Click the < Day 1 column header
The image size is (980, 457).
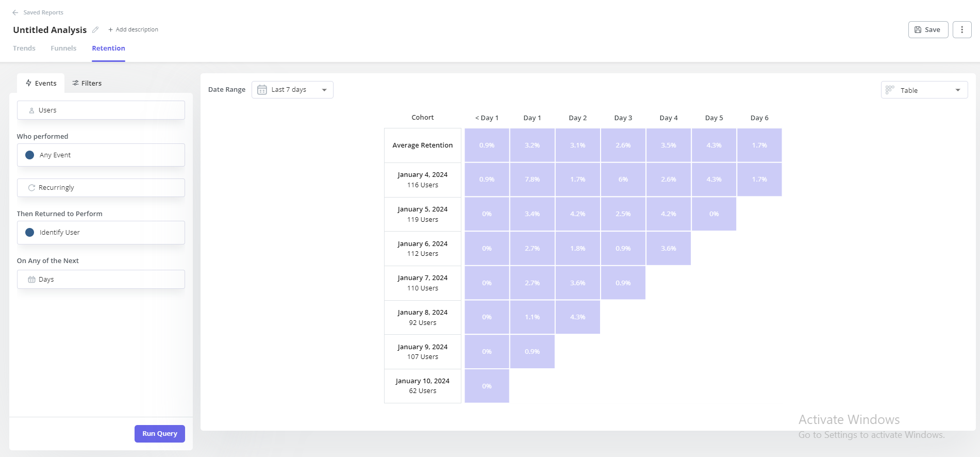487,118
